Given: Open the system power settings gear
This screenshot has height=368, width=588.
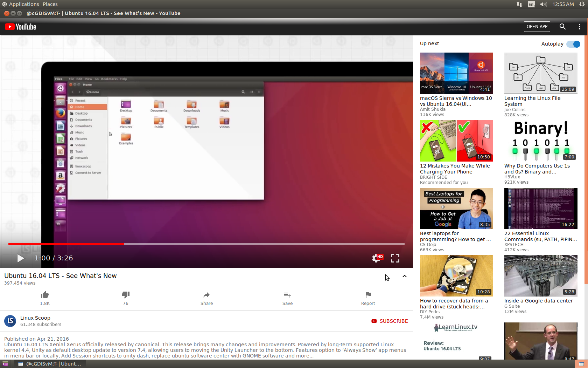Looking at the screenshot, I should [582, 4].
